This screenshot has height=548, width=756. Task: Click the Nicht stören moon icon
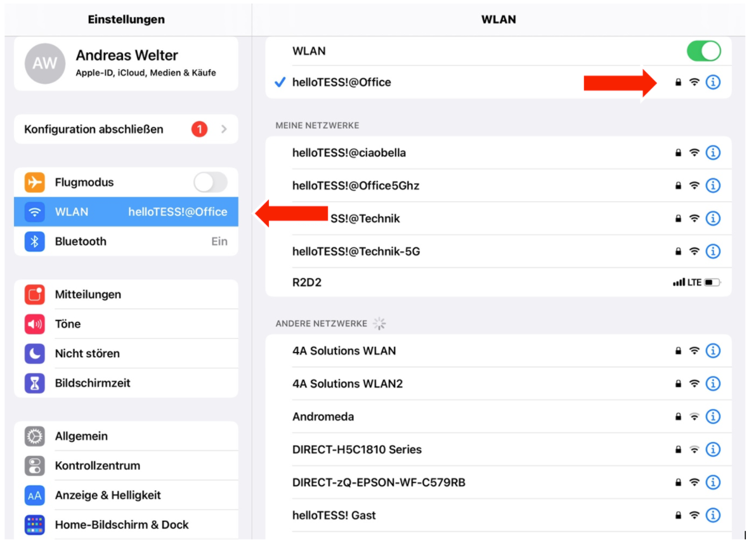pos(35,353)
